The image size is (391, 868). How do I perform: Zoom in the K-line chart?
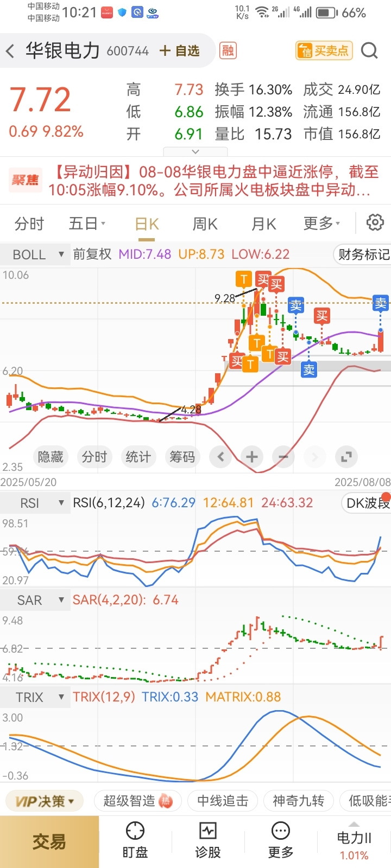(252, 457)
